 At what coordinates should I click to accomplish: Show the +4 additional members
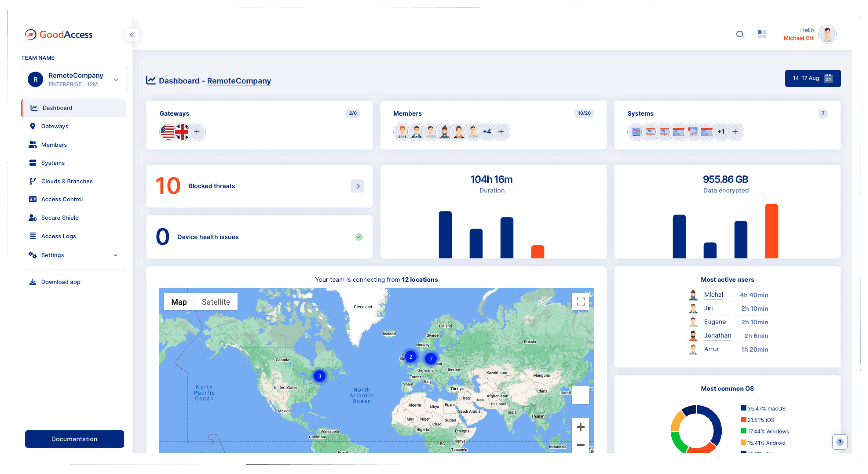pos(487,132)
